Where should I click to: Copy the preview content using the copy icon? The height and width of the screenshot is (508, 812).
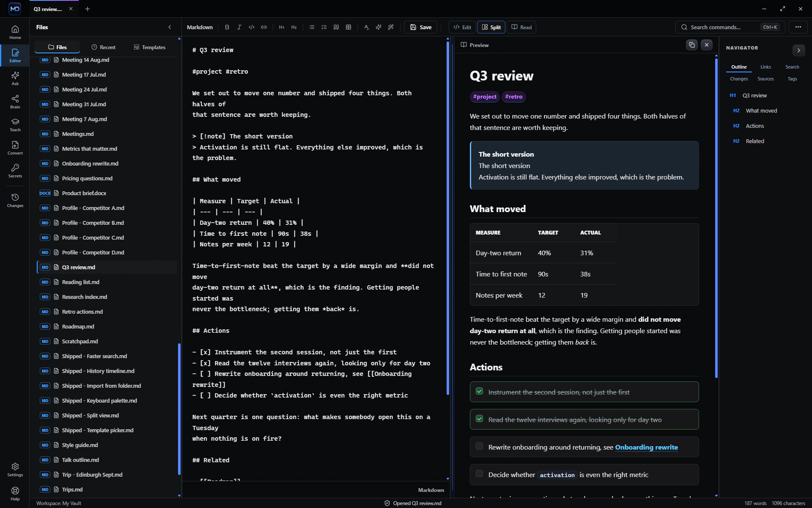692,45
